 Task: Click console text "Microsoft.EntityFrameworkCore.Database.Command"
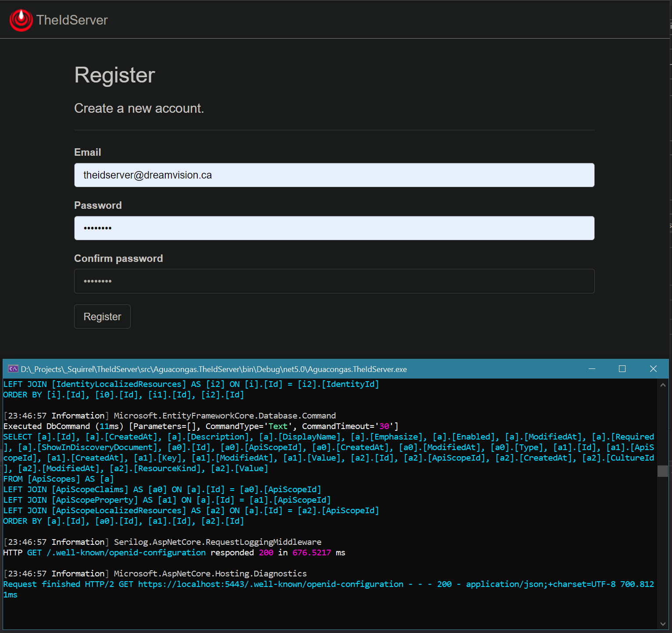[225, 416]
